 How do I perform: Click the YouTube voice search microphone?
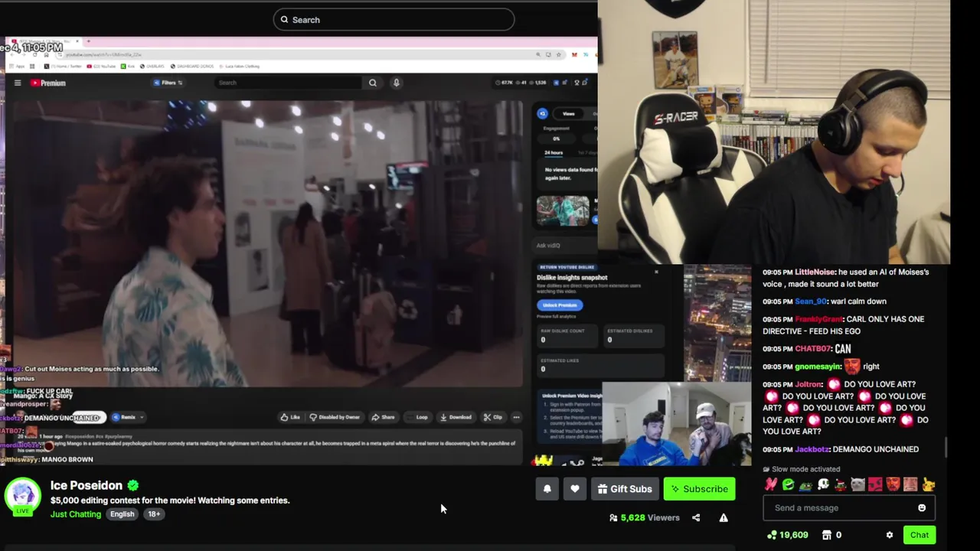click(397, 83)
